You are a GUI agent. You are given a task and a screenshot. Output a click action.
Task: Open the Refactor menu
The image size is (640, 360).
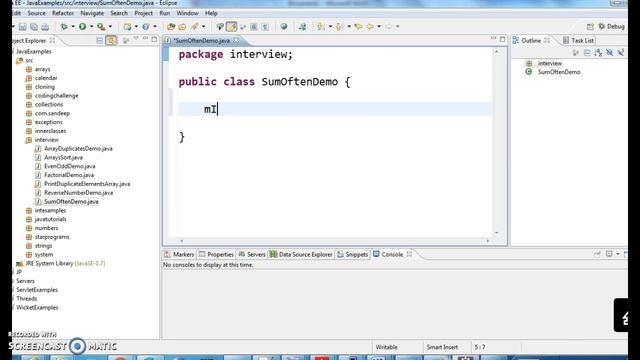tap(63, 13)
